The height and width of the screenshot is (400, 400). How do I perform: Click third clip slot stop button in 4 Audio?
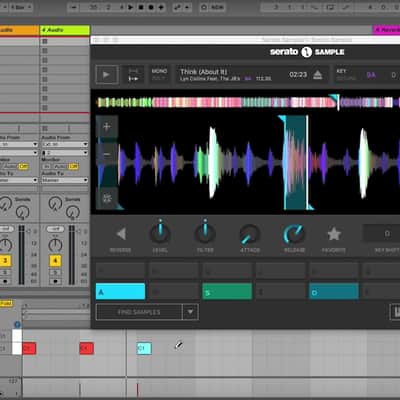(45, 60)
